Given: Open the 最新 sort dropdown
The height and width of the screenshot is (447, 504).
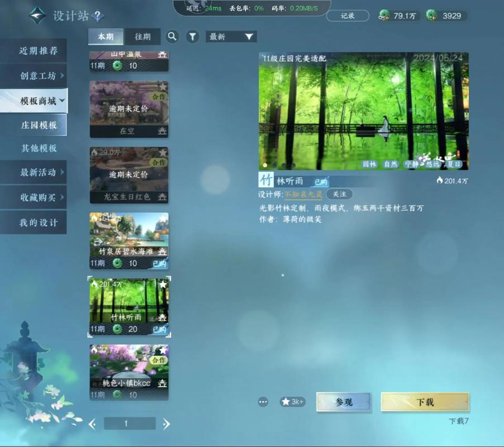Looking at the screenshot, I should pos(231,37).
